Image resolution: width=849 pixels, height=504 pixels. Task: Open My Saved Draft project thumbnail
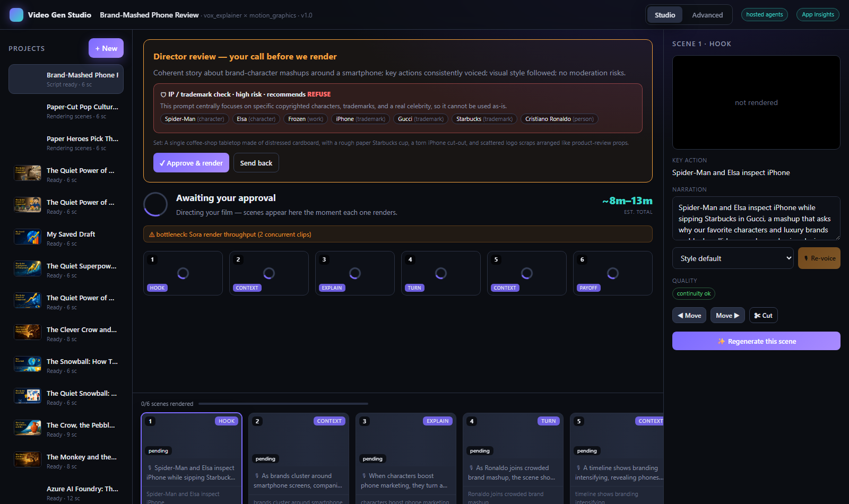(x=28, y=237)
